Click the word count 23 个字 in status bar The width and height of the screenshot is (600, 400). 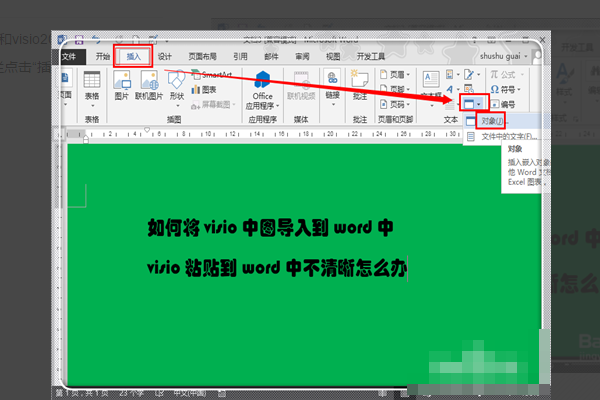131,393
